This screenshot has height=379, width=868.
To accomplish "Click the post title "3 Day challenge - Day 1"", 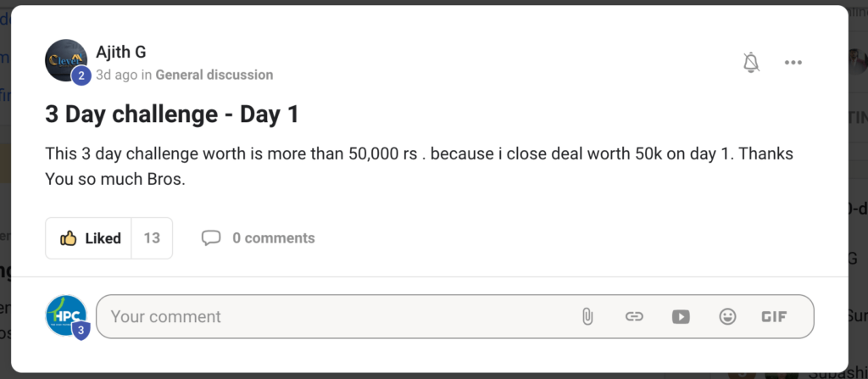I will [x=171, y=114].
